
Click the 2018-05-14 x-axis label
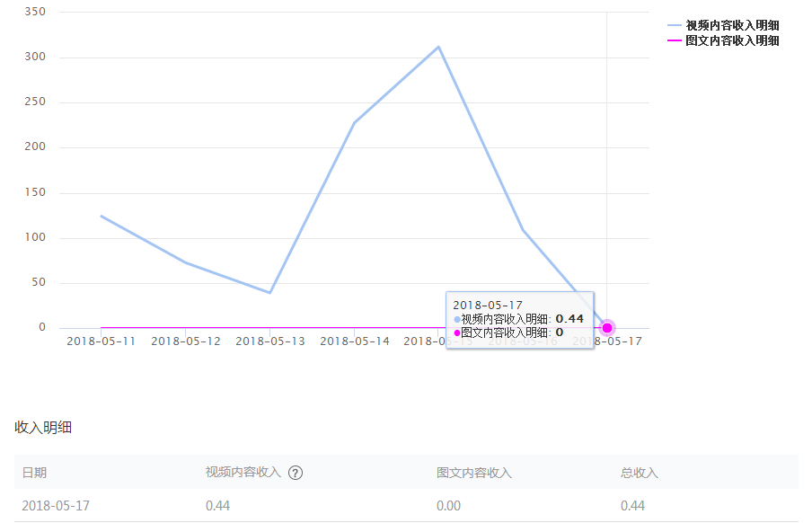pos(354,341)
